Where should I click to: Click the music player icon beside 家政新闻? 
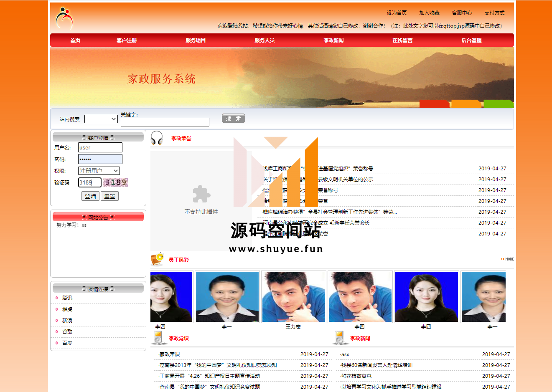tap(340, 338)
